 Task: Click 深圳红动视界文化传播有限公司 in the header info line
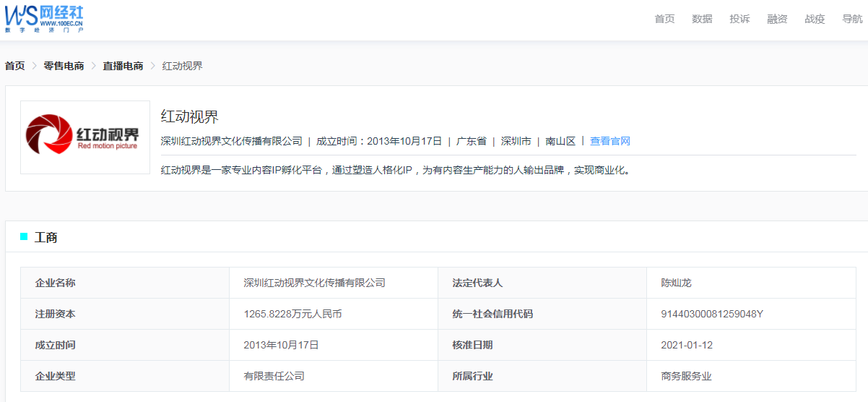(x=231, y=141)
